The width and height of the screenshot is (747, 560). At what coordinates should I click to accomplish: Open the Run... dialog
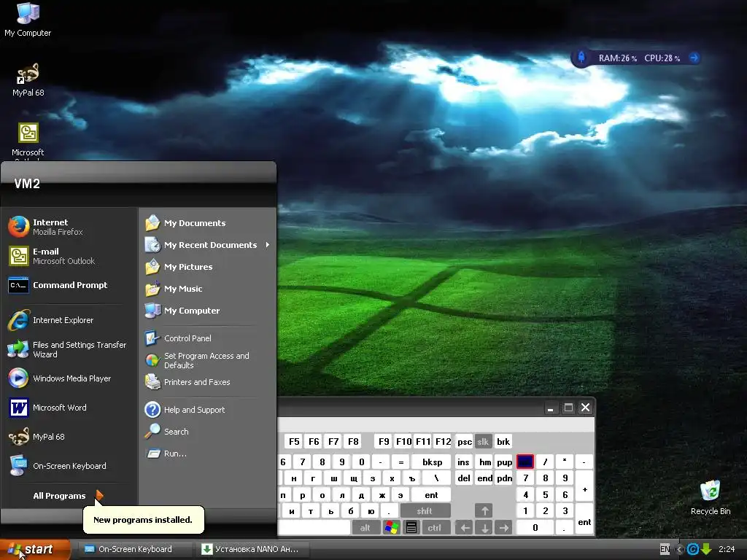(x=208, y=454)
